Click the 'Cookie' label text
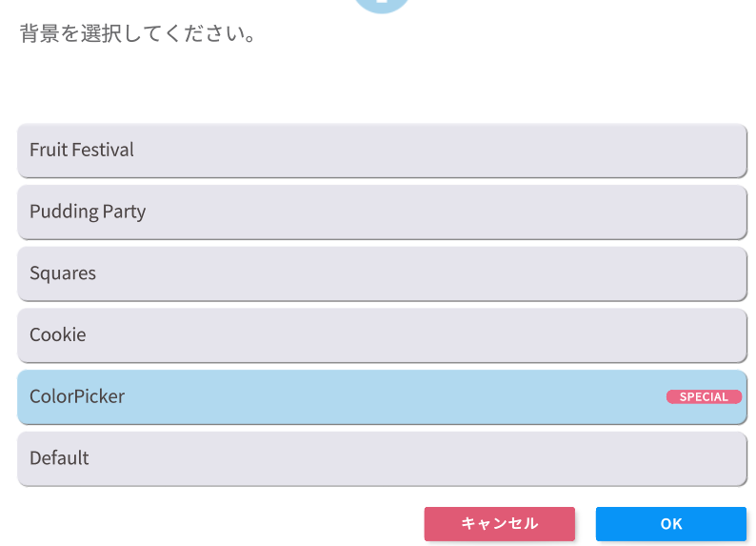Viewport: 756px width, 546px height. (x=58, y=334)
